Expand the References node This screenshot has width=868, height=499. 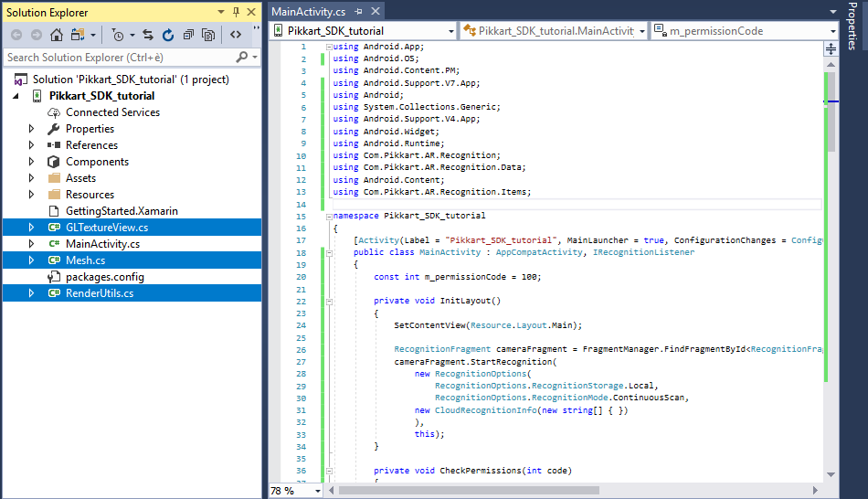pyautogui.click(x=32, y=145)
